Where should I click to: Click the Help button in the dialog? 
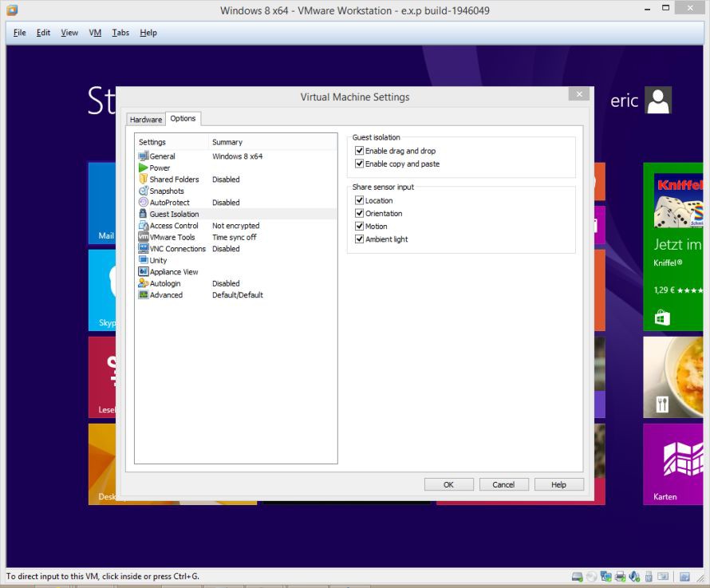point(558,485)
